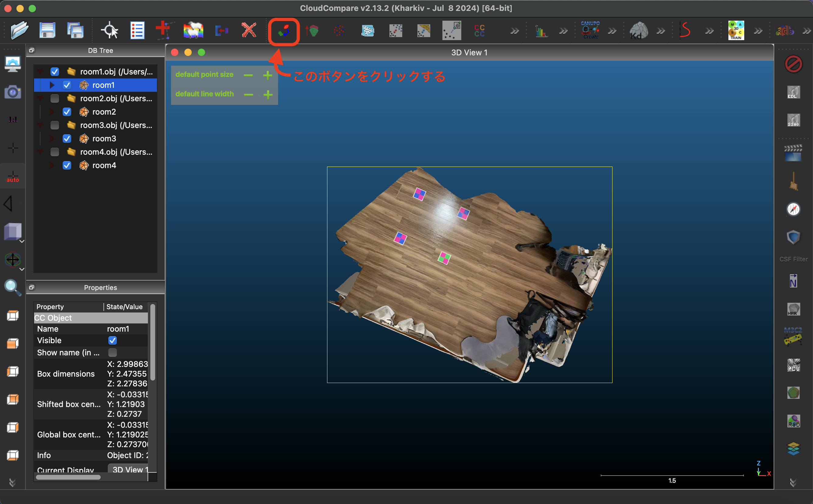This screenshot has height=504, width=813.
Task: Select room4 in the DB Tree
Action: (104, 165)
